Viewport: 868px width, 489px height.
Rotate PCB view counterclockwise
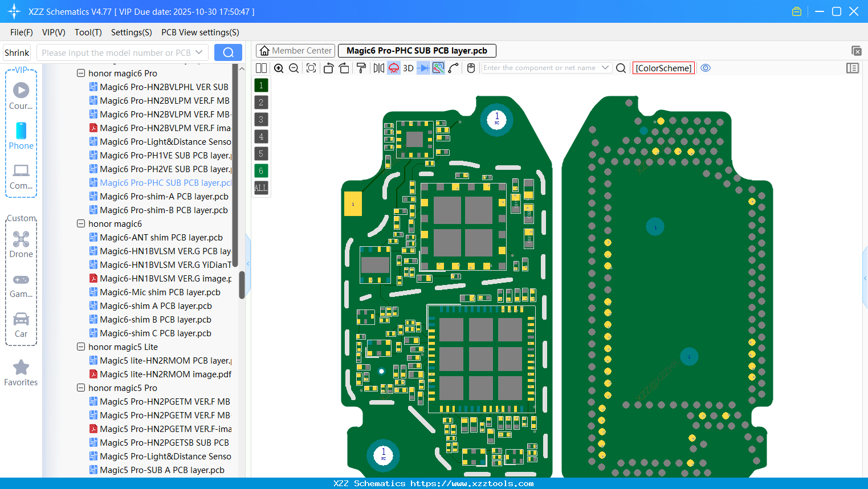coord(328,68)
